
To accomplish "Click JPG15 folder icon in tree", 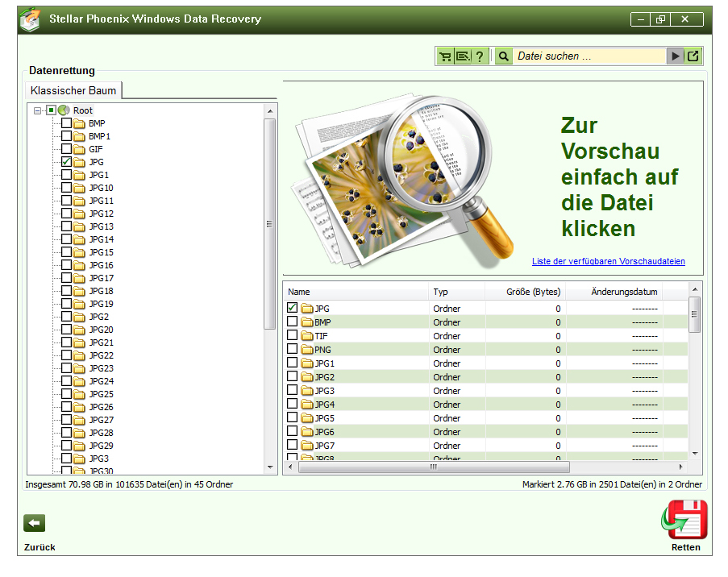I will (x=79, y=252).
